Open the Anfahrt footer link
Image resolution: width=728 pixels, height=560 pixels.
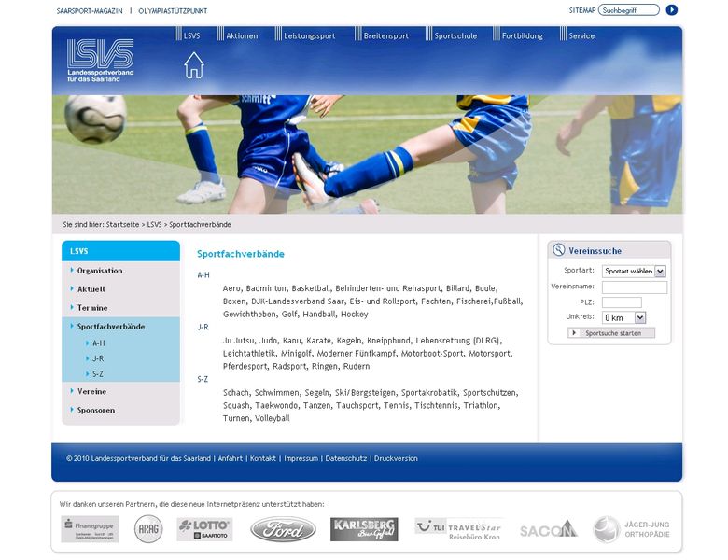point(231,458)
